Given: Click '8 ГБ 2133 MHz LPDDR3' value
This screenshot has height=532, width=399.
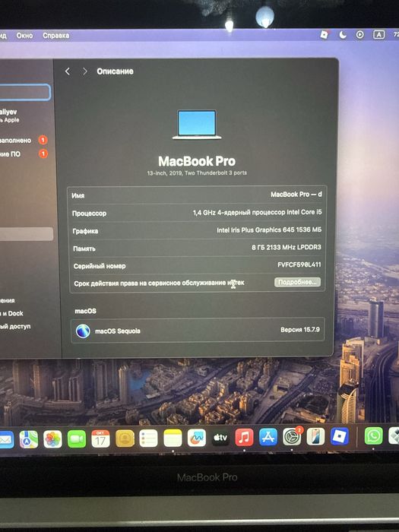Looking at the screenshot, I should 287,247.
